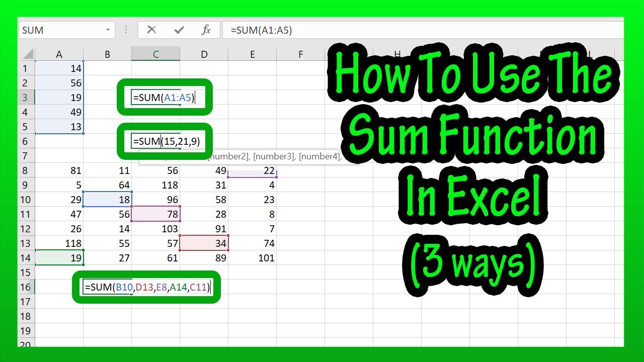Click cell B9 containing 64
Image resolution: width=644 pixels, height=362 pixels.
[x=107, y=185]
